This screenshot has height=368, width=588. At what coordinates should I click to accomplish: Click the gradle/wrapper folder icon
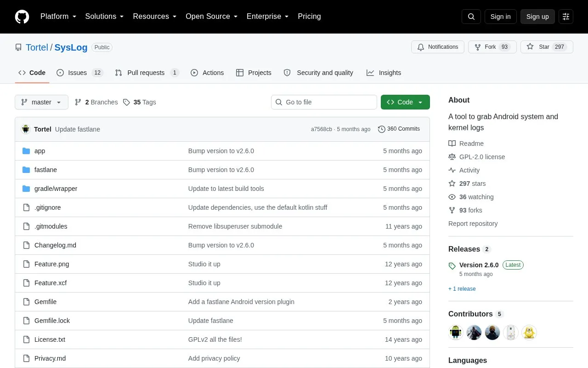click(26, 189)
